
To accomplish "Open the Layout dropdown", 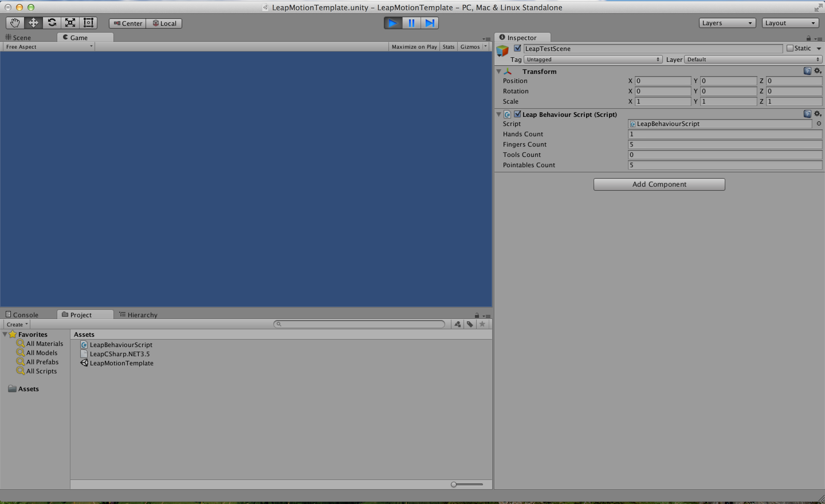I will coord(790,23).
